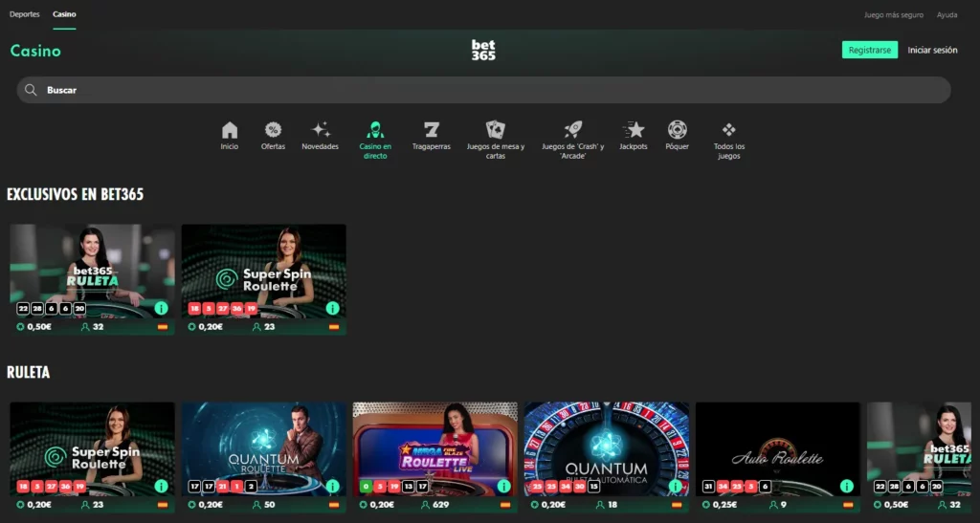This screenshot has height=523, width=980.
Task: Open the Inicio home icon
Action: 230,130
